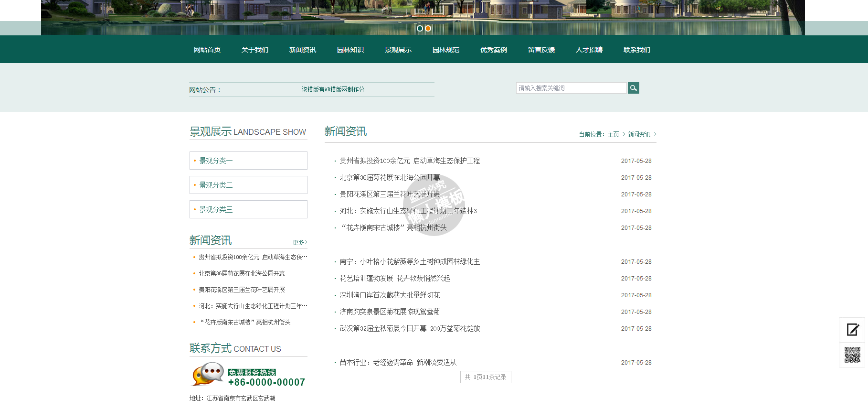Click the chat bubble hotline icon
The image size is (868, 410).
pos(208,374)
